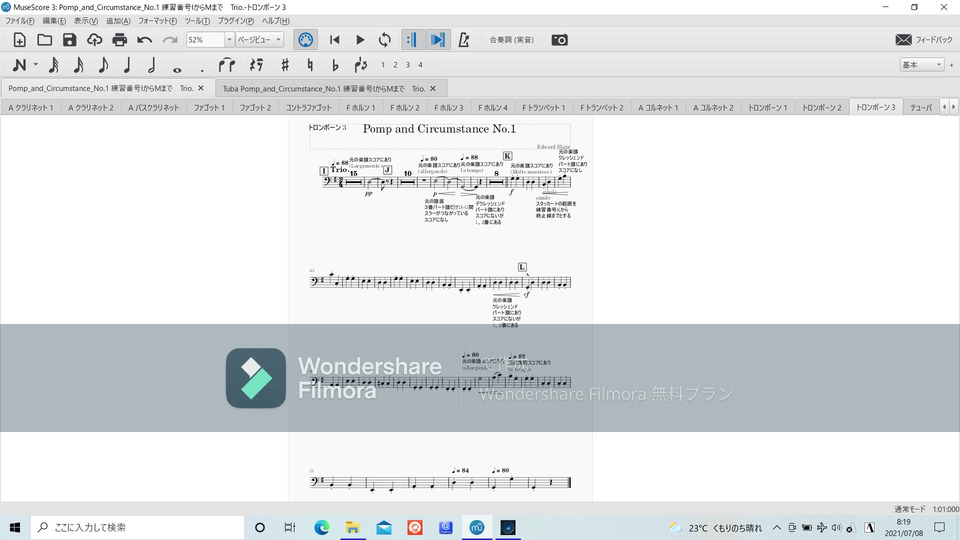This screenshot has width=960, height=540.
Task: Add a new workspace with plus button
Action: (951, 65)
